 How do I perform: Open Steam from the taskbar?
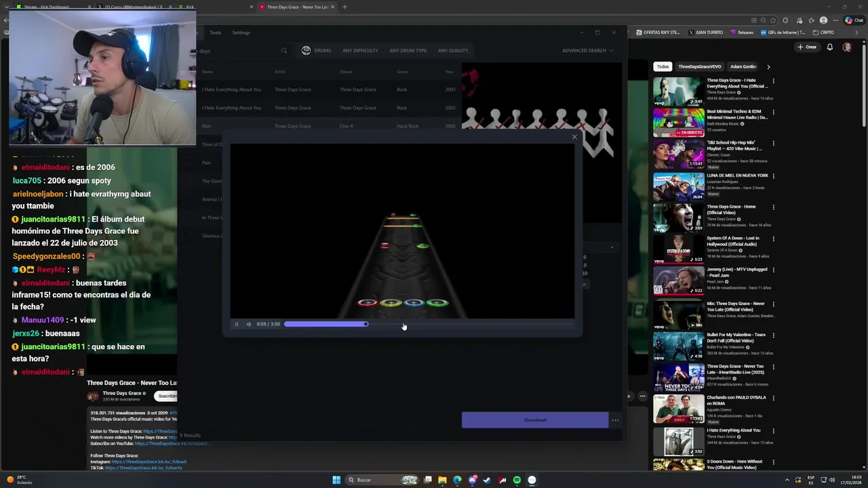coord(487,480)
